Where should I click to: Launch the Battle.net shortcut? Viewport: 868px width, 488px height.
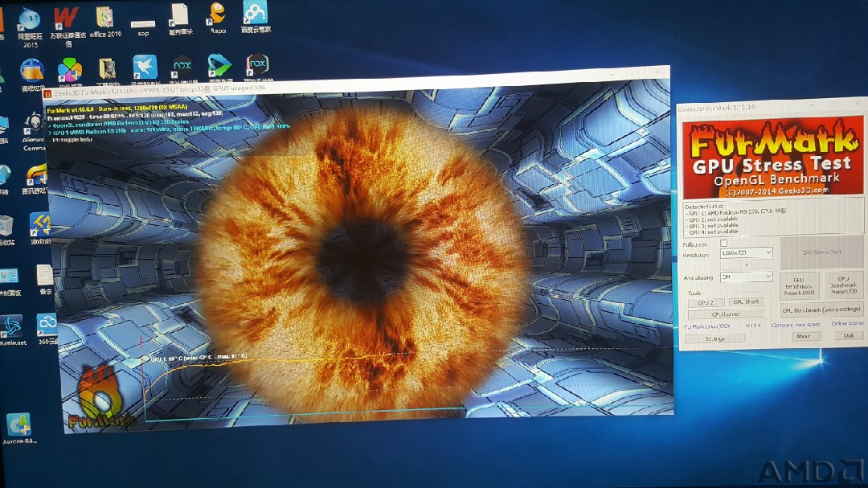pyautogui.click(x=12, y=330)
